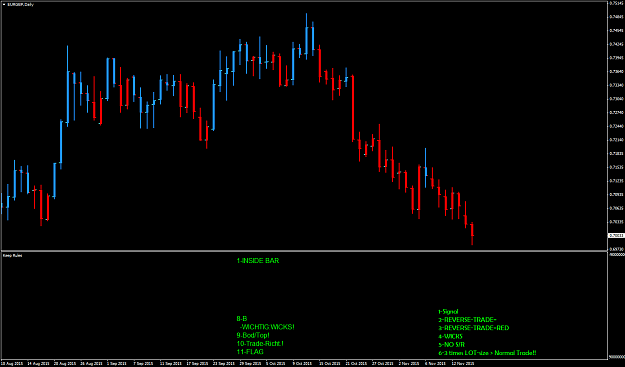Screen dimensions: 625x367
Task: Select the '2-REVERSE-TRADE-' label
Action: (x=467, y=320)
